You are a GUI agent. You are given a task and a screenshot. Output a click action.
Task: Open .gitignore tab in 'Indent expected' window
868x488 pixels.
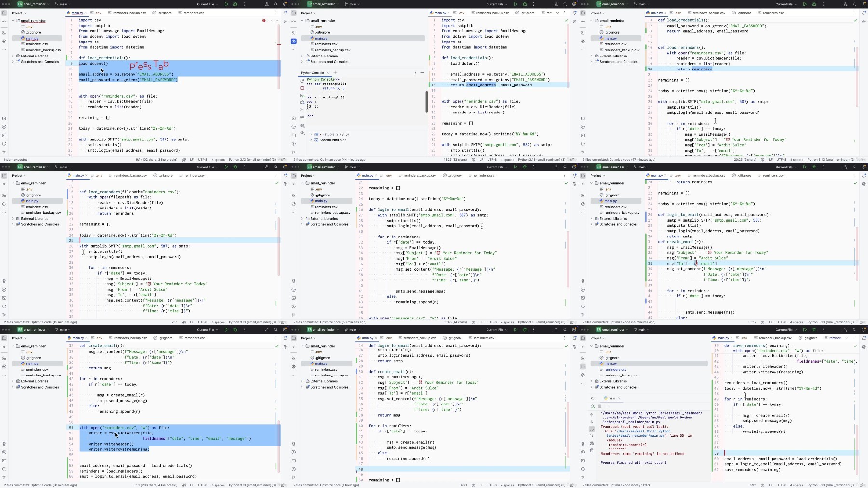coord(163,13)
